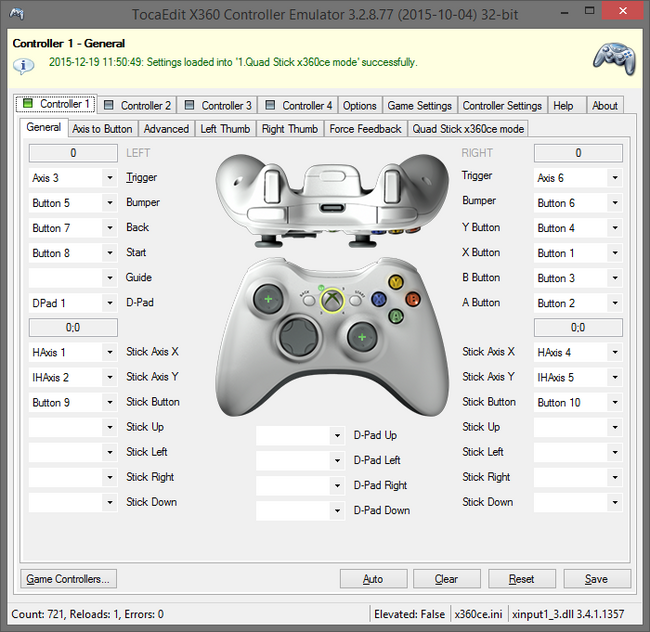
Task: Click 'Count: 721, Reloads: 1, Errors: 0' text
Action: [x=87, y=614]
